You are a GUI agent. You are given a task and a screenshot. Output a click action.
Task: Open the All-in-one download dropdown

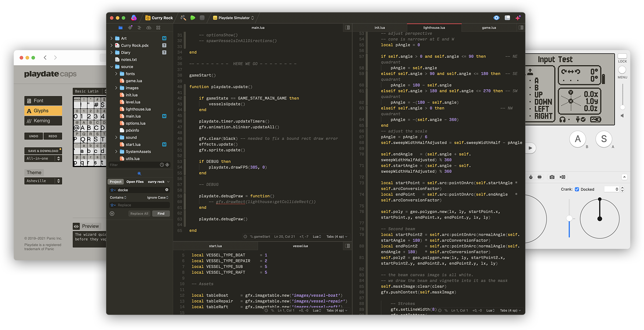43,159
